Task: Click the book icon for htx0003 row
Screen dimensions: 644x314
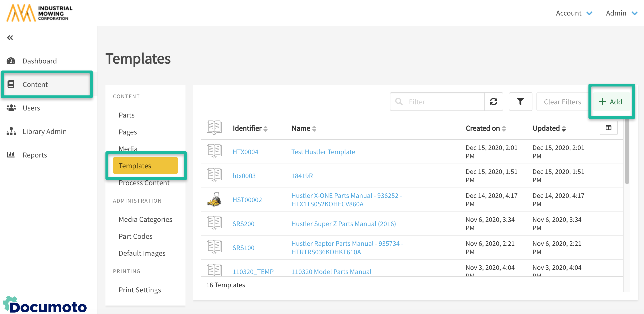Action: click(214, 175)
